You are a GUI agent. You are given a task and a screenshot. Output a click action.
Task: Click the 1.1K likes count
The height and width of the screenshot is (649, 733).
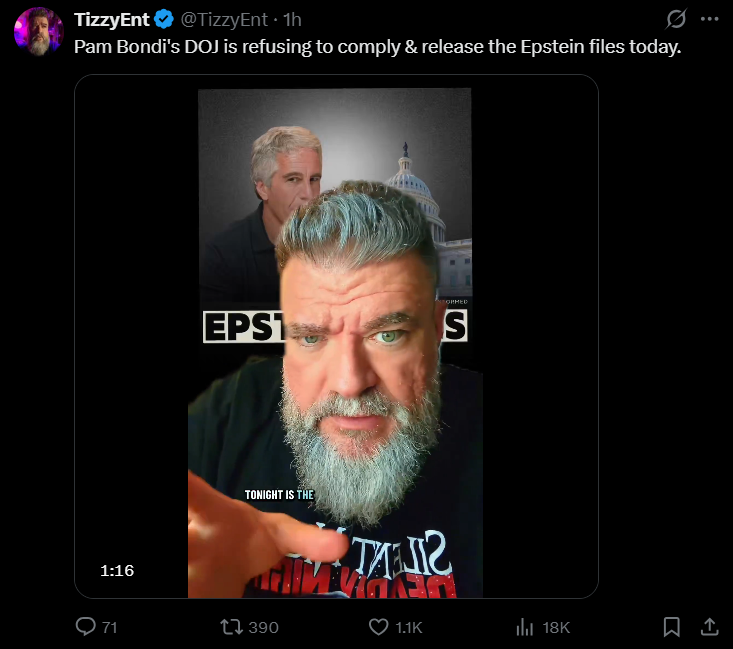409,627
